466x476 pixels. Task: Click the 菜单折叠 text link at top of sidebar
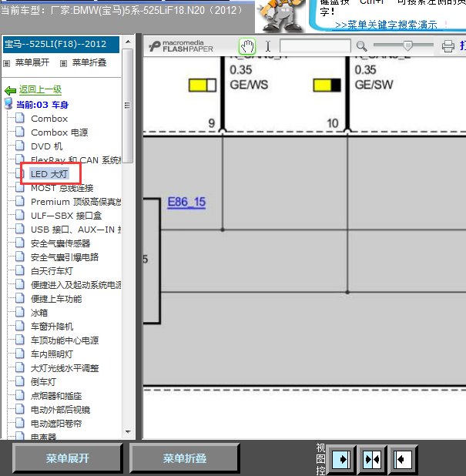pos(89,62)
